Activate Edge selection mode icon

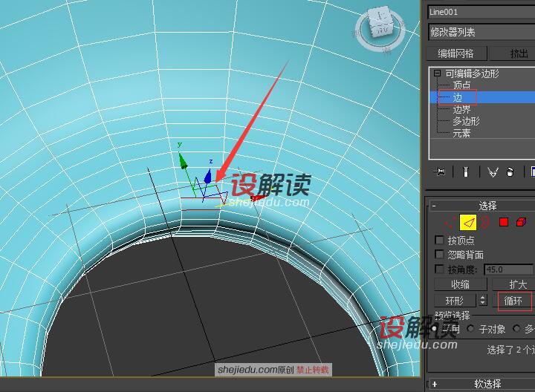coord(468,223)
